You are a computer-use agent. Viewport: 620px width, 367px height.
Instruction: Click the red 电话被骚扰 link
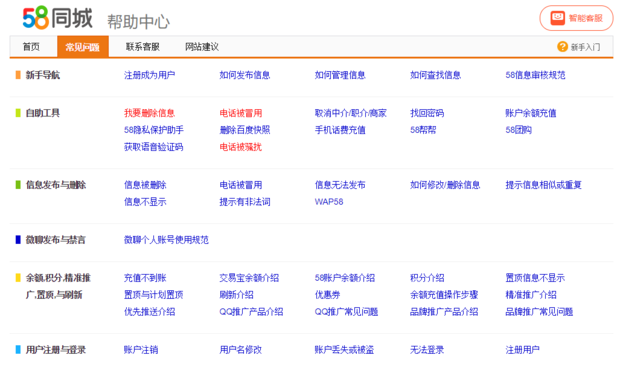click(x=241, y=147)
